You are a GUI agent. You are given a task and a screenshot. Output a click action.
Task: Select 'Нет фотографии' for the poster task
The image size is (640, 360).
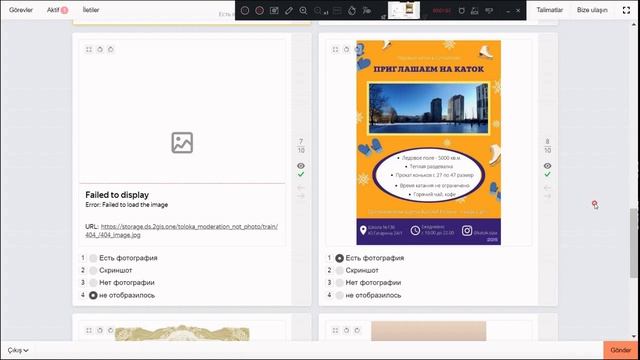(340, 282)
